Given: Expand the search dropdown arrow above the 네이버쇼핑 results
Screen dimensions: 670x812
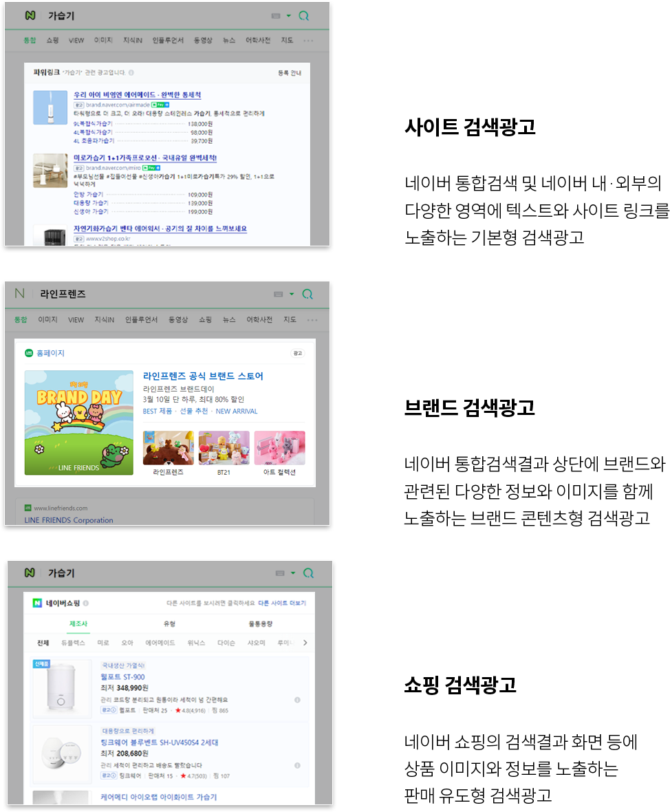Looking at the screenshot, I should 293,573.
